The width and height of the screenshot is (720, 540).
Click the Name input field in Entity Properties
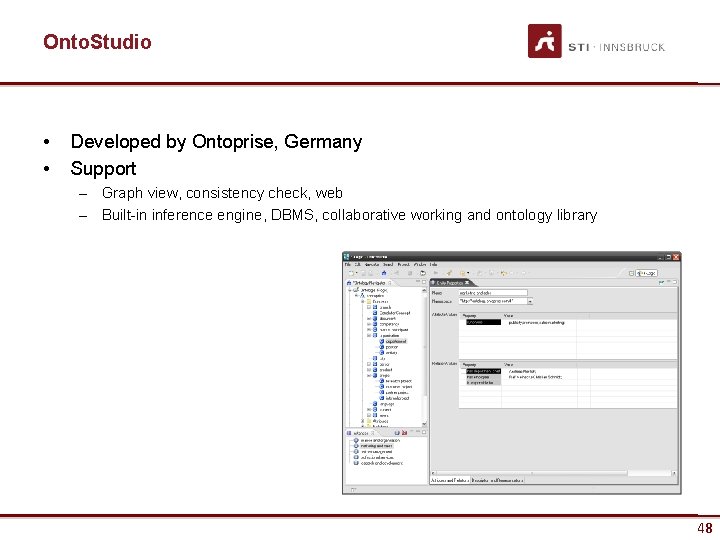click(493, 292)
